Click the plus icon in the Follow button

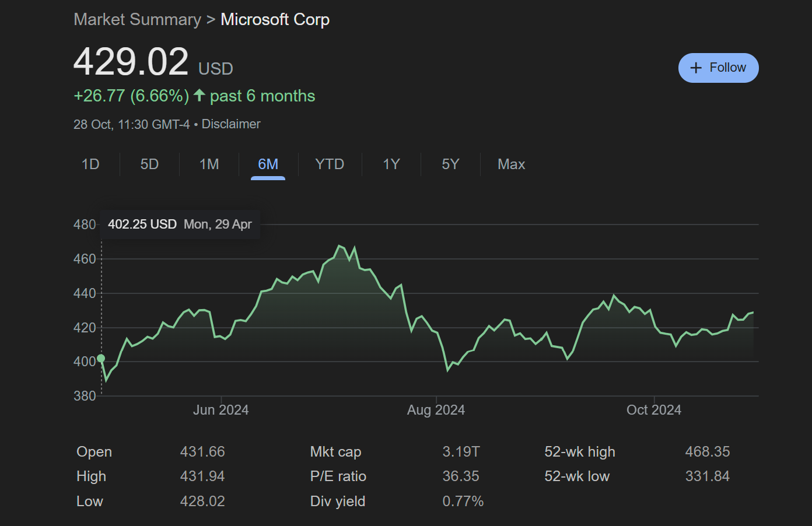click(x=695, y=68)
